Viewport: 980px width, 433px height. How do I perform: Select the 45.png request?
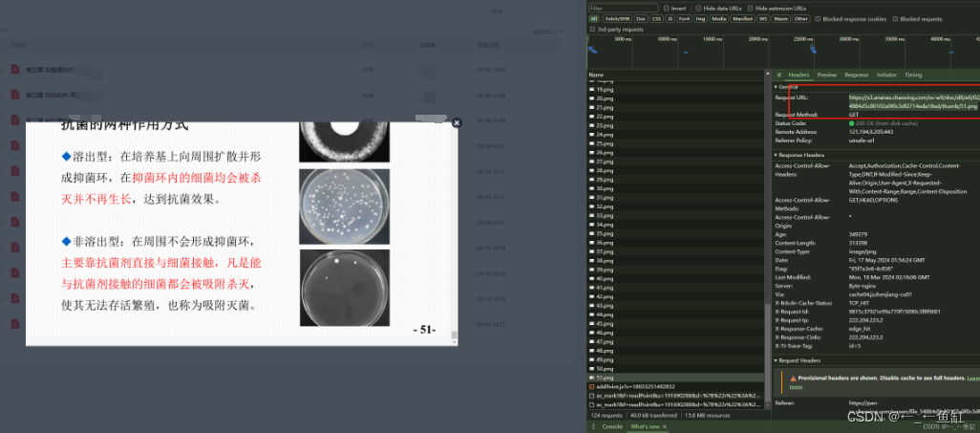675,323
